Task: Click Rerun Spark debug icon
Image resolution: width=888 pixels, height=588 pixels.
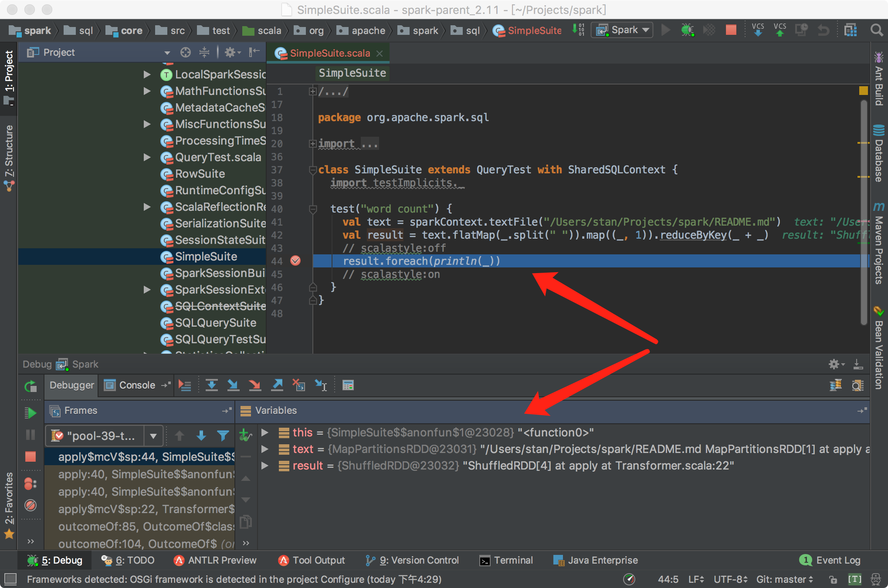Action: (x=31, y=386)
